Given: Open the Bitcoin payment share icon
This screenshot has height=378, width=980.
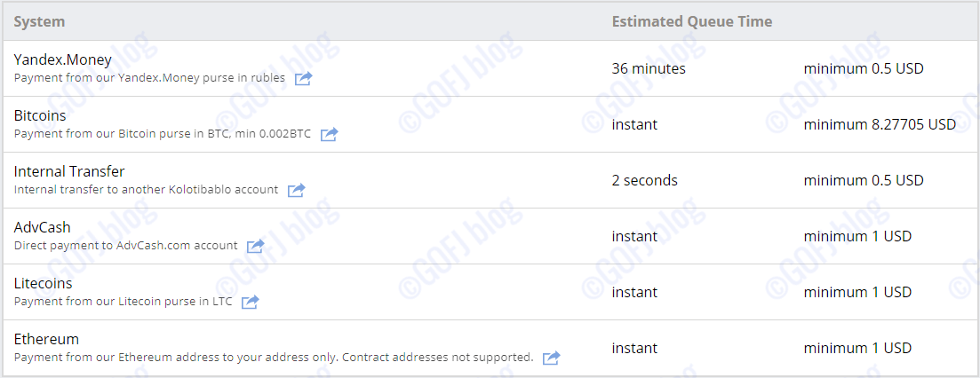Looking at the screenshot, I should tap(329, 134).
